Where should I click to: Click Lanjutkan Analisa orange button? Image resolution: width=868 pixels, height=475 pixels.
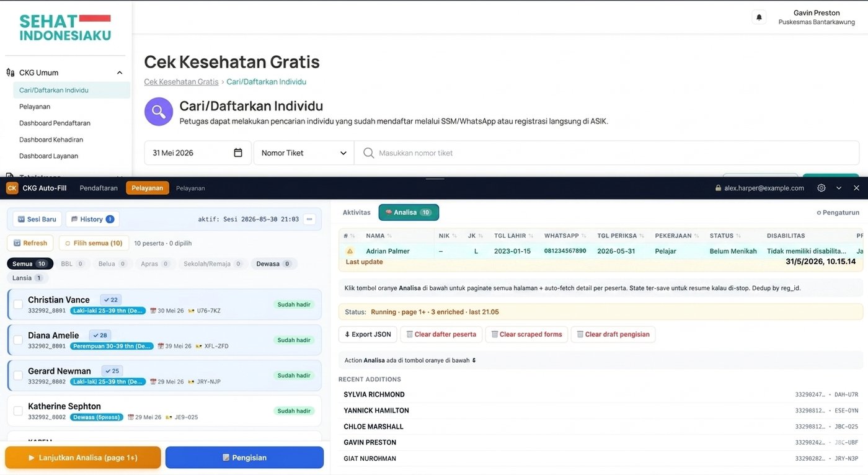(x=83, y=458)
